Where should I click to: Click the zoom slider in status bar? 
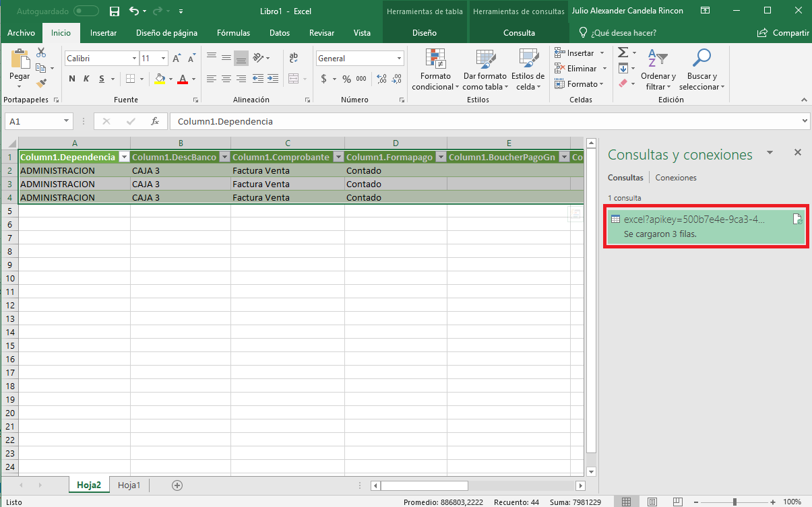click(x=735, y=502)
